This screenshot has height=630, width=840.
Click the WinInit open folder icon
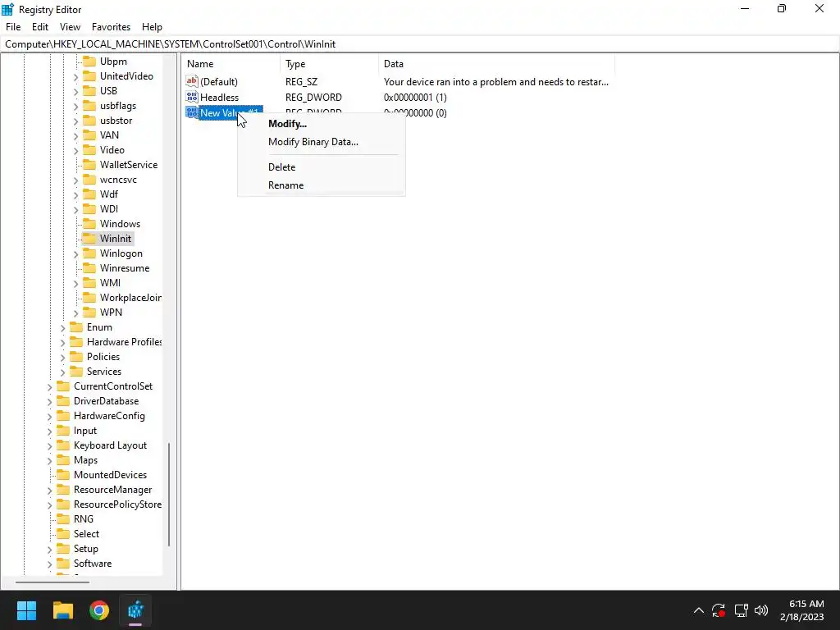[x=89, y=239]
